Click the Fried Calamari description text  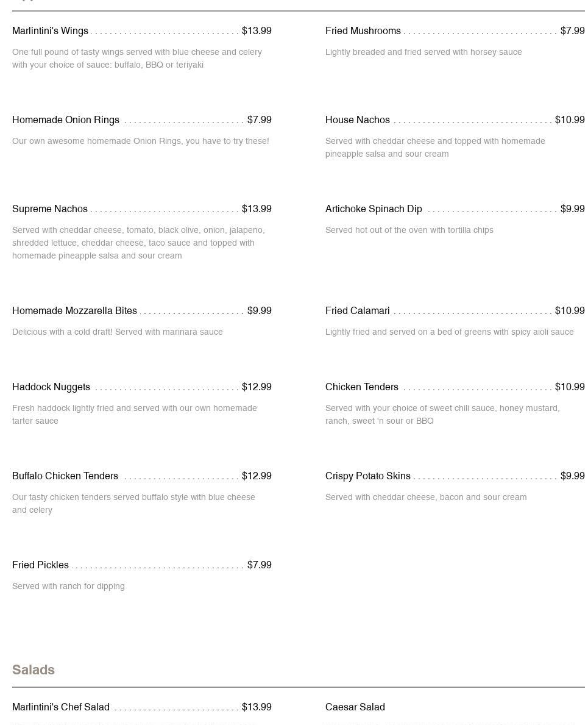click(x=449, y=332)
